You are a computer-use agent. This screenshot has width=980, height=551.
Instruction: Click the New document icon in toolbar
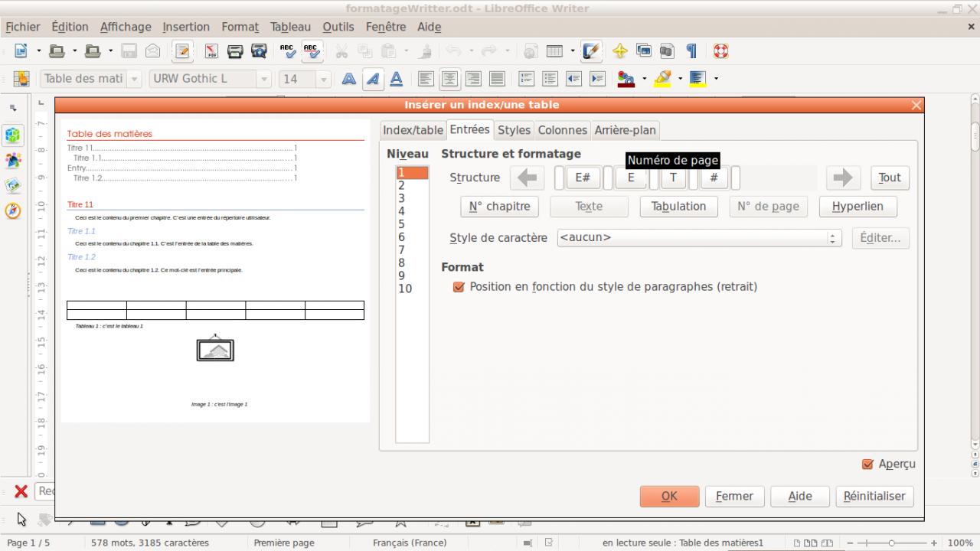[x=21, y=51]
